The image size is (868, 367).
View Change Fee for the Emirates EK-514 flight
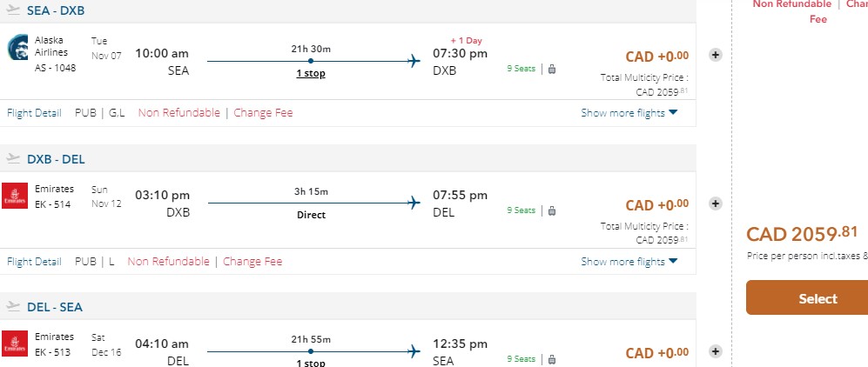coord(252,262)
